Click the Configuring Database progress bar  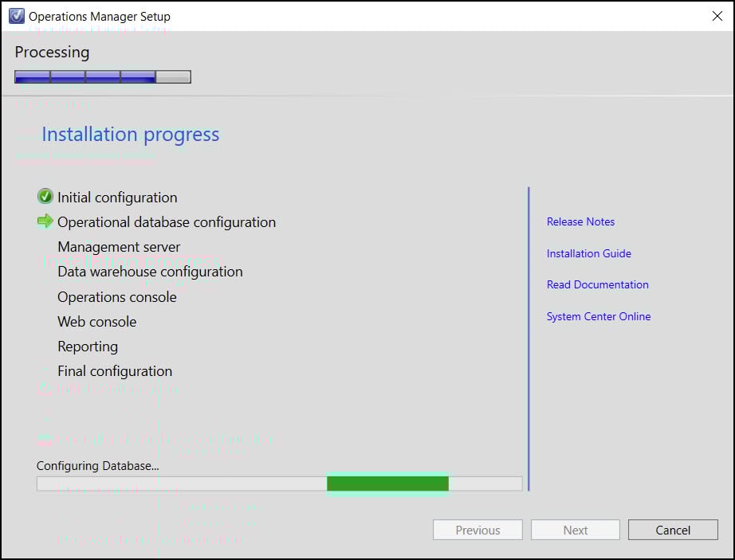coord(279,484)
